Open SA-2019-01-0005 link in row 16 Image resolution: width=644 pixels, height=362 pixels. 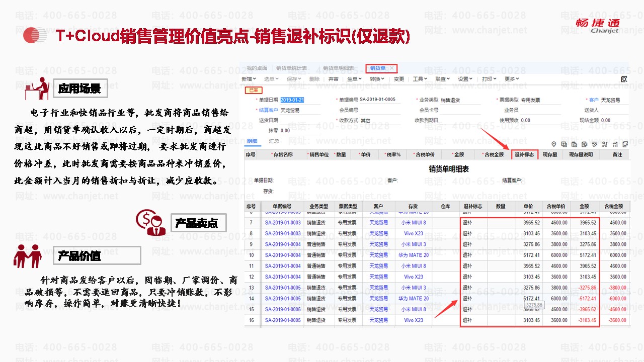tap(283, 320)
